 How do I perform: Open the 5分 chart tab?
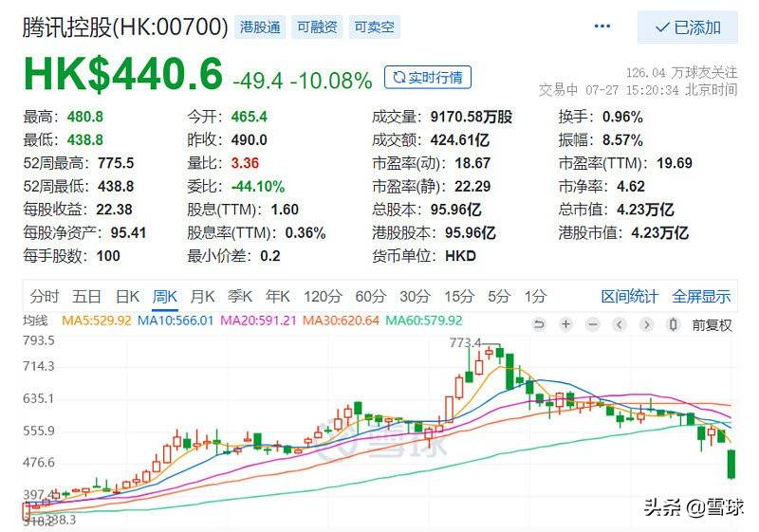(x=499, y=296)
